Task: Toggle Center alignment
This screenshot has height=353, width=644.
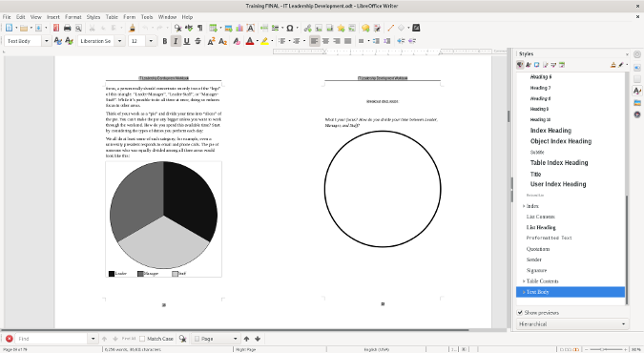Action: point(325,41)
